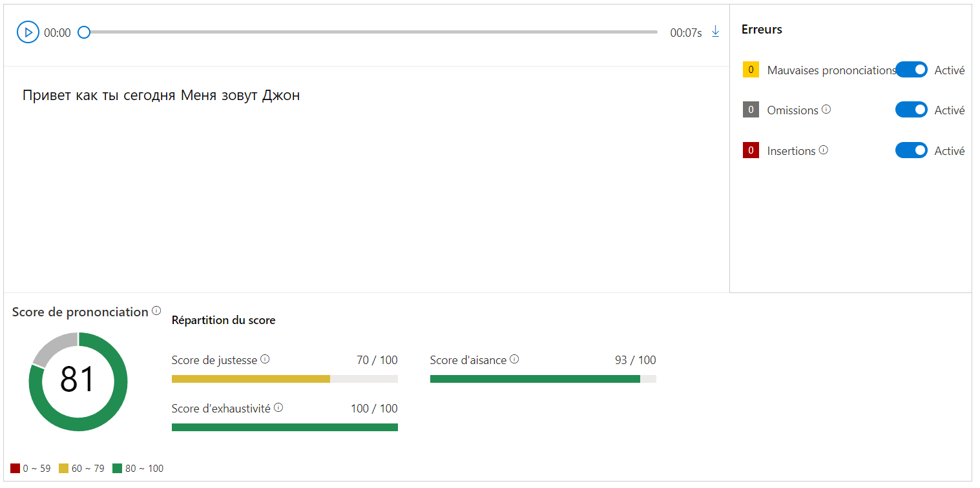Image resolution: width=980 pixels, height=488 pixels.
Task: Click the gray Omissions count badge
Action: coord(751,110)
